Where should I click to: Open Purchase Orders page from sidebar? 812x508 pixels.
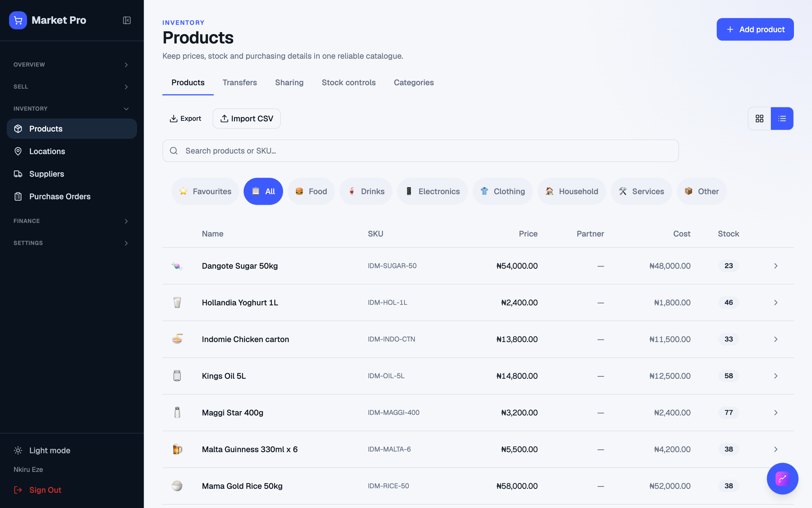pyautogui.click(x=71, y=196)
